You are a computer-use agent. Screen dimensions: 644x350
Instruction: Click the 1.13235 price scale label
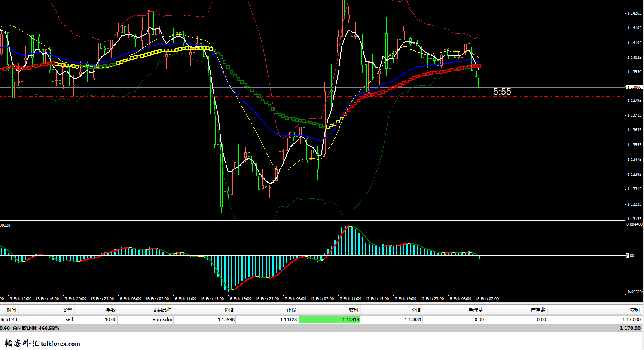tap(634, 204)
